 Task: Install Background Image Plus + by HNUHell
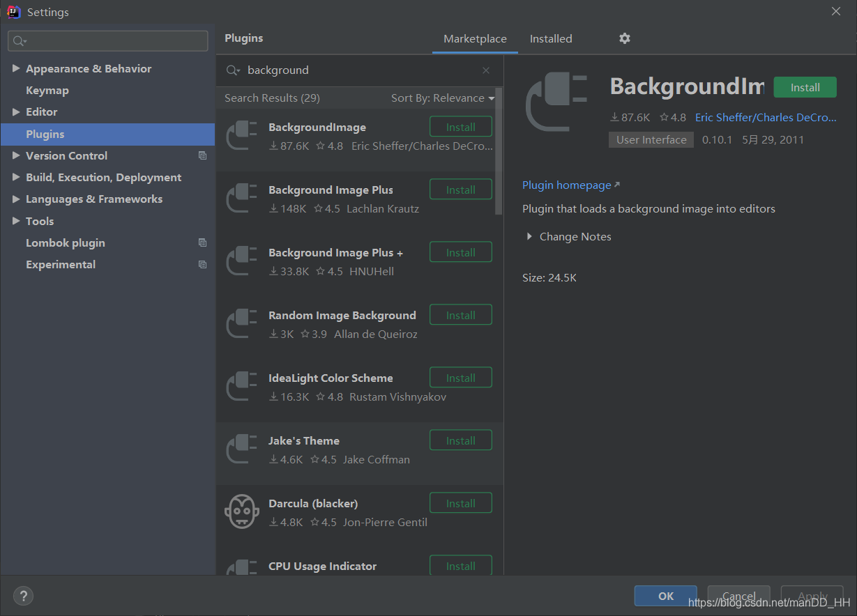click(461, 252)
